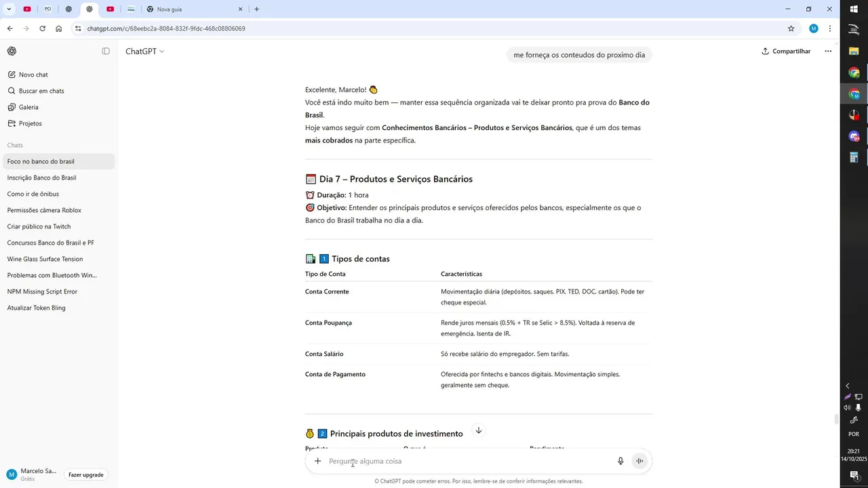Click the address bar URL
The image size is (868, 488).
[x=166, y=28]
